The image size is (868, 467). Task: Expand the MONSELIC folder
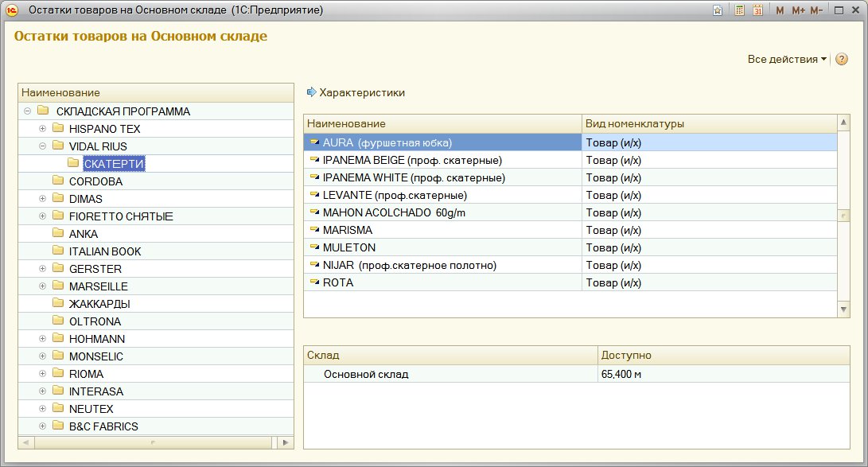pos(42,356)
